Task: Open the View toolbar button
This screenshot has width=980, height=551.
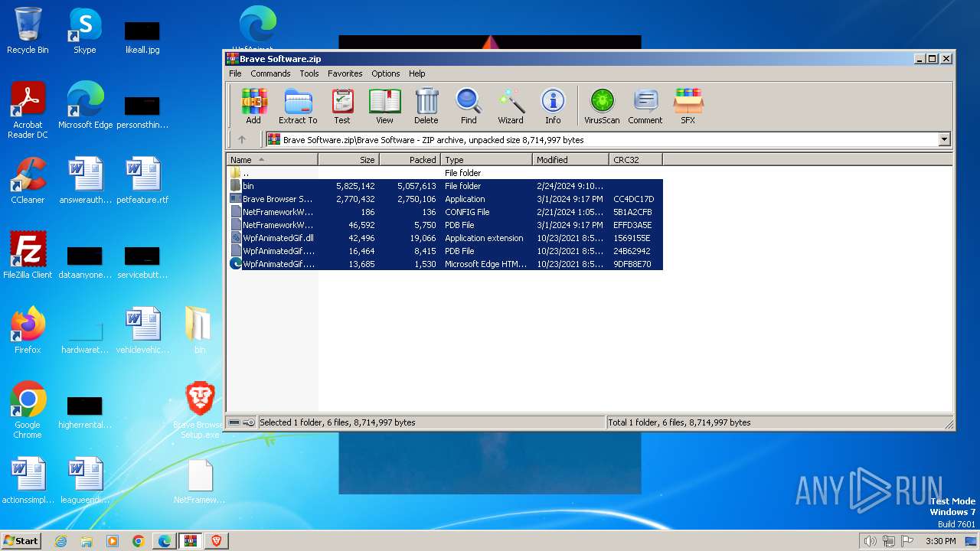Action: coord(384,106)
